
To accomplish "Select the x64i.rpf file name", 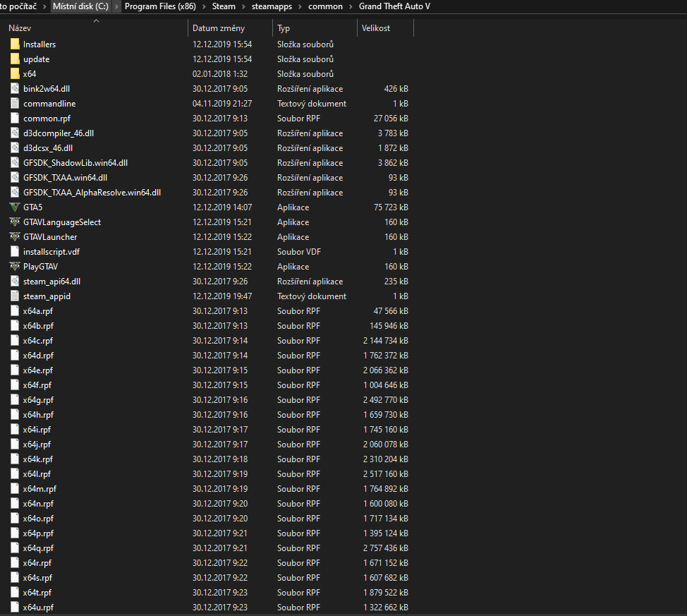I will click(37, 430).
